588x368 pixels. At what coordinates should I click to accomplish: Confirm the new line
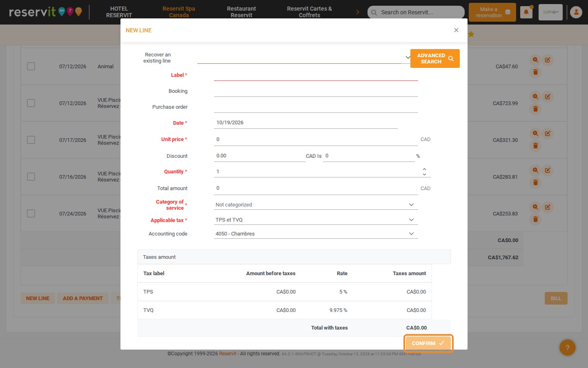coord(428,343)
